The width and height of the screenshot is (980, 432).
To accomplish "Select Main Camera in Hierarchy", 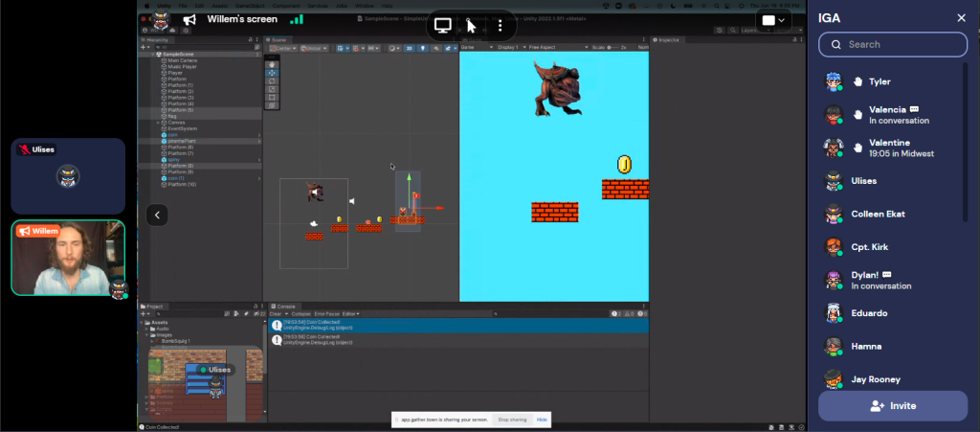I will point(183,60).
